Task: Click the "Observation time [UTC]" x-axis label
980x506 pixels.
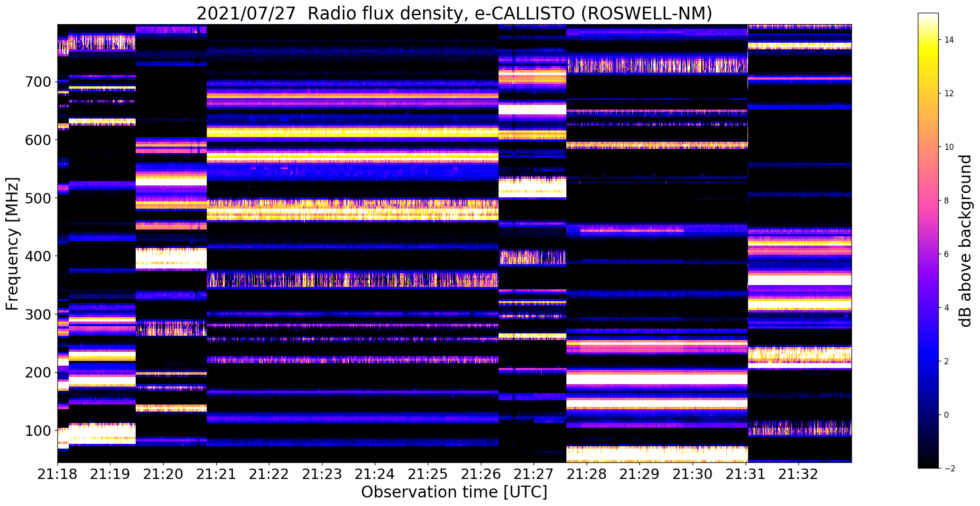Action: [x=454, y=492]
